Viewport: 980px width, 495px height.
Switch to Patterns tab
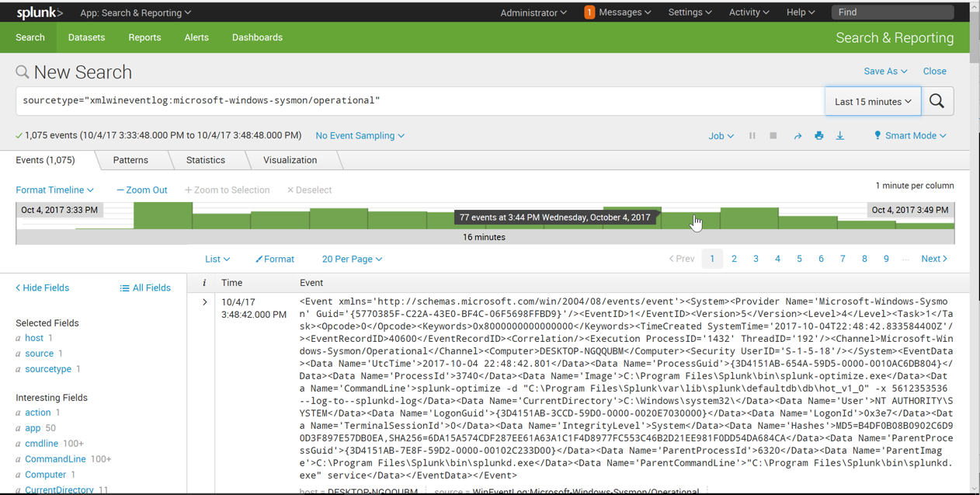[130, 160]
